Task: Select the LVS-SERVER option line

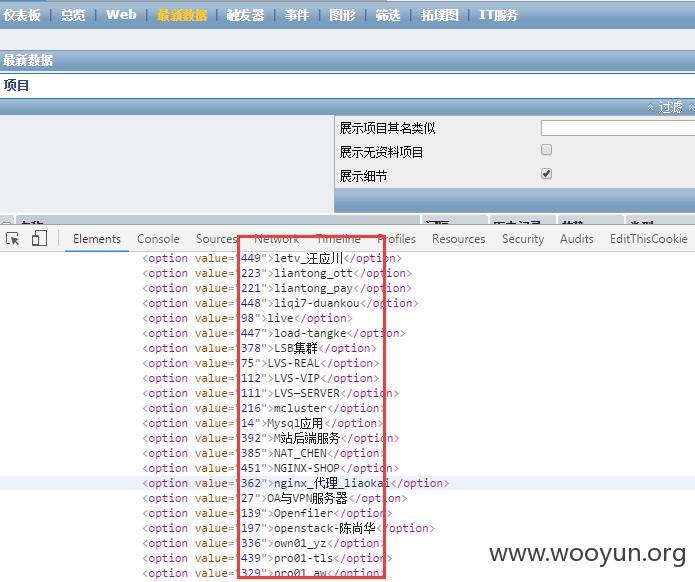Action: tap(271, 394)
